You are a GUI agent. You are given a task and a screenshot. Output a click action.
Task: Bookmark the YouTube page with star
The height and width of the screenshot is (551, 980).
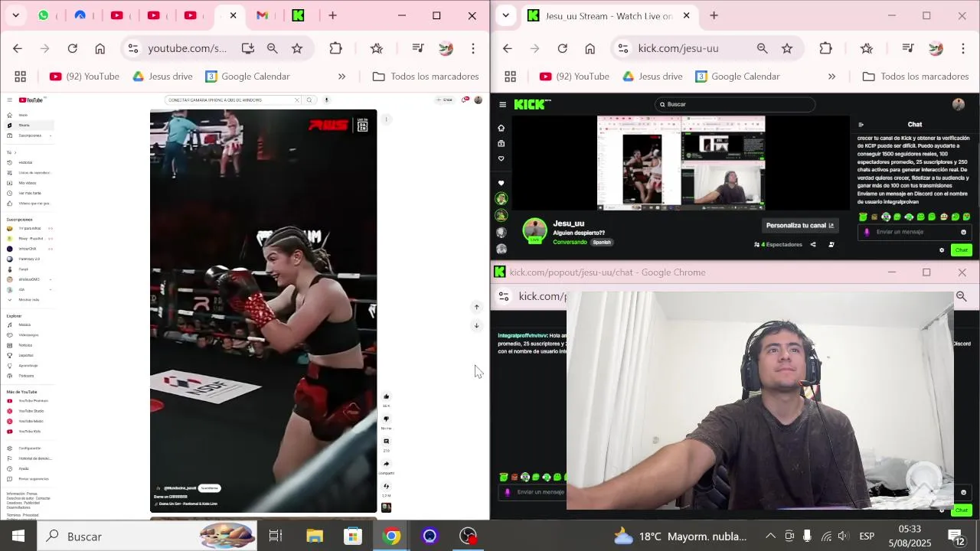[x=297, y=48]
